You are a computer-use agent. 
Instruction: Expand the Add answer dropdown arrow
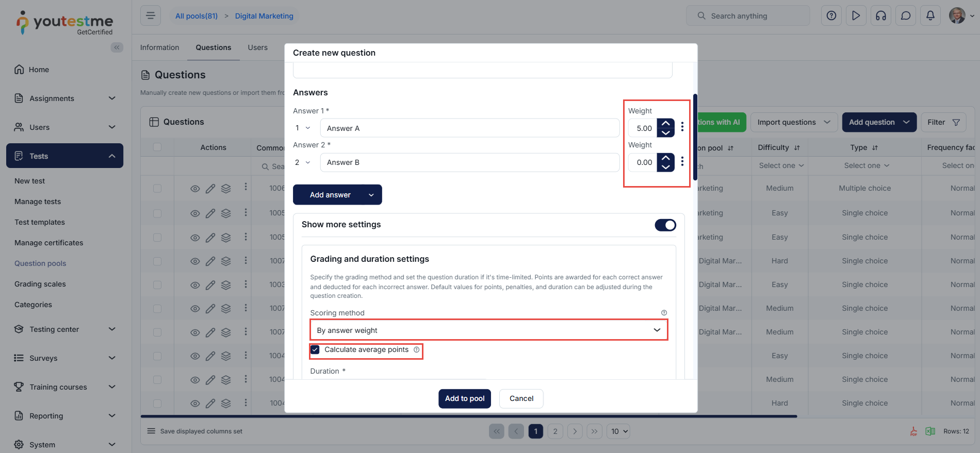pos(371,195)
